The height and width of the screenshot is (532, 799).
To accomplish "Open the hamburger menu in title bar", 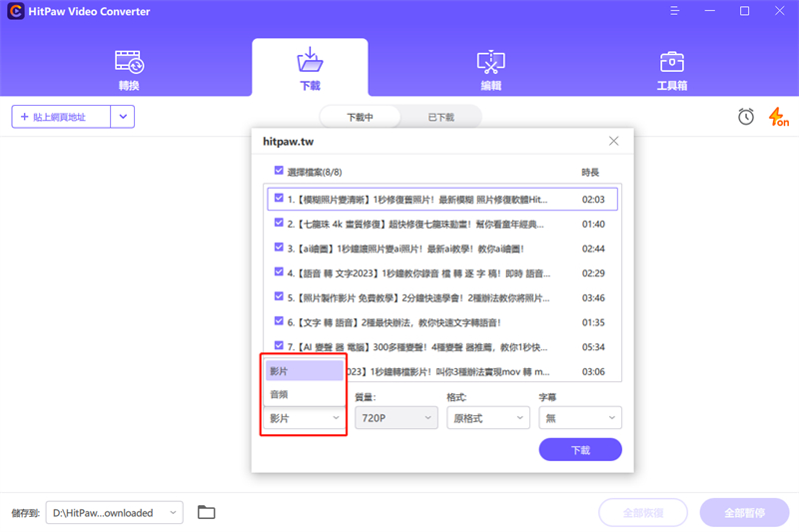I will pyautogui.click(x=675, y=11).
